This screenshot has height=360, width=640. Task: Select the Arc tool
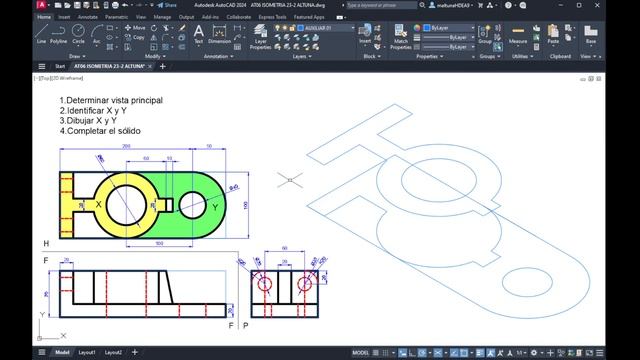click(97, 33)
